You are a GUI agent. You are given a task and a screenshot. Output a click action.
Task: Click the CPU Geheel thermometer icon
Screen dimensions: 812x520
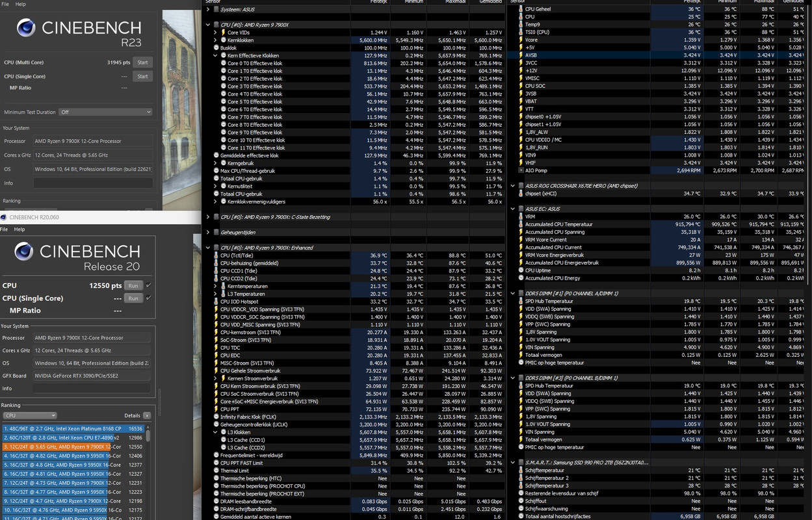[521, 9]
